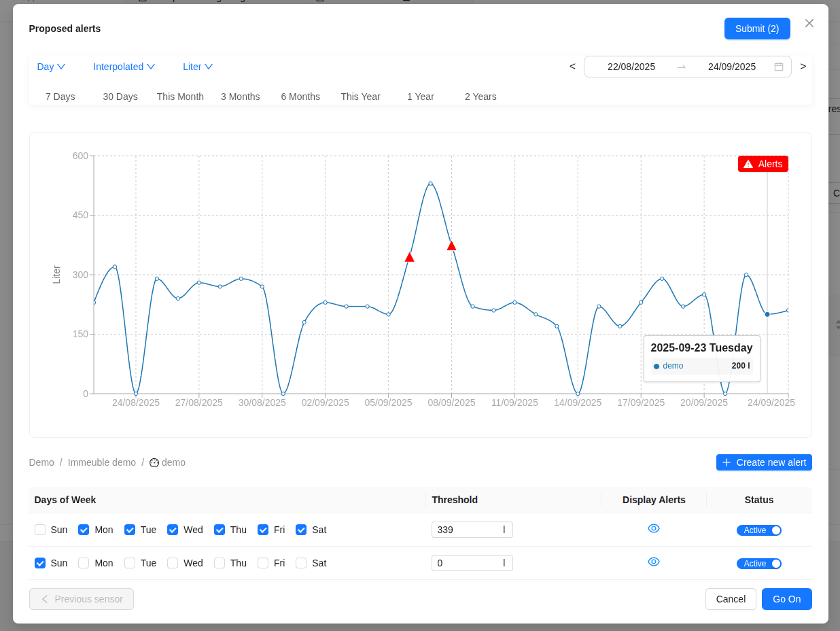Deactivate the second alert's Active toggle

(x=759, y=563)
